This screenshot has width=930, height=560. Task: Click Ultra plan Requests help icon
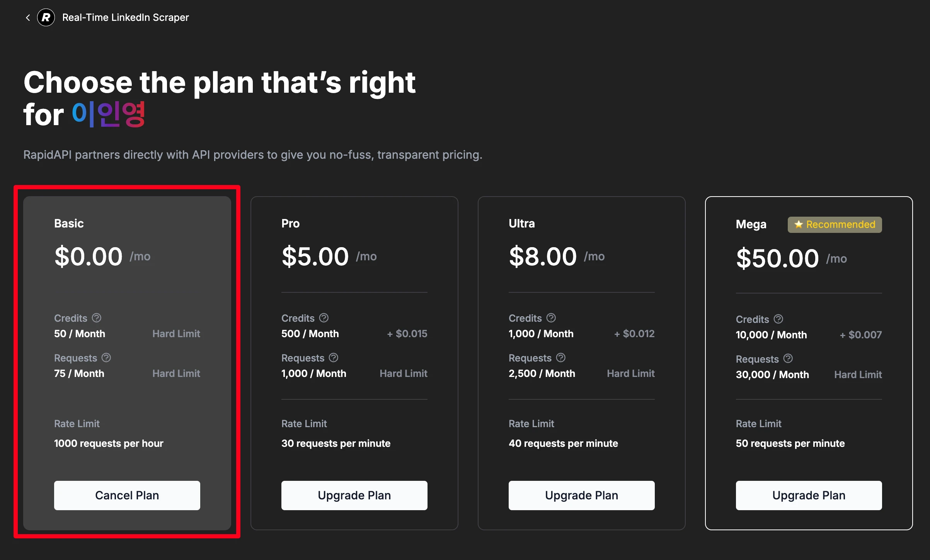pos(561,358)
